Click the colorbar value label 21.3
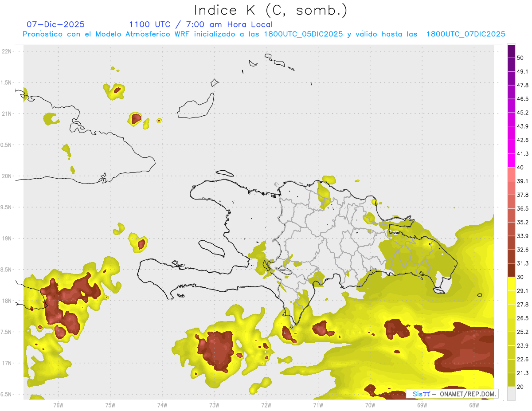532x411 pixels. 522,373
